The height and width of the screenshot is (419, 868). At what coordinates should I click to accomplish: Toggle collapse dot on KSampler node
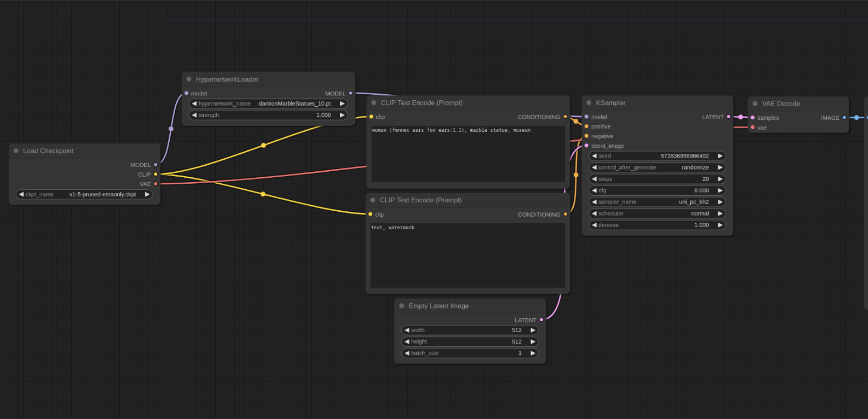tap(589, 103)
